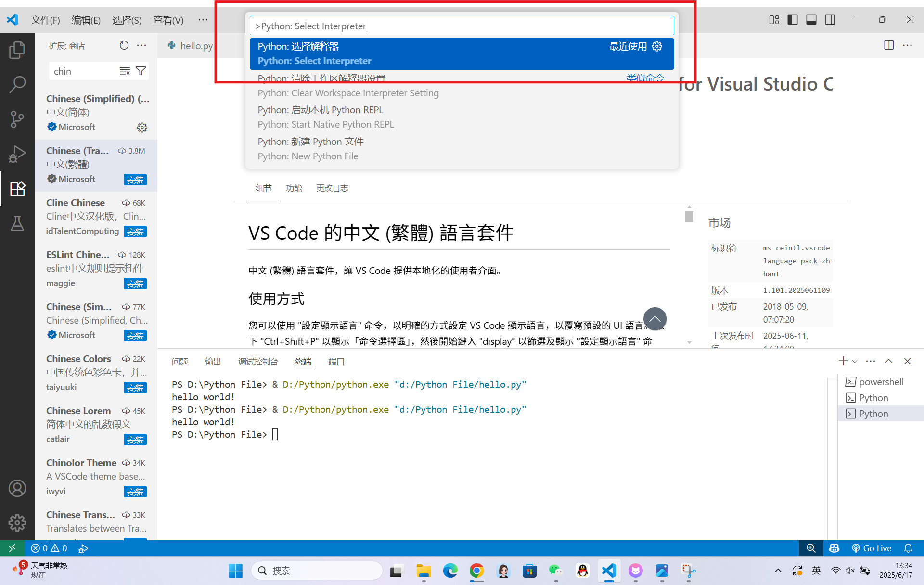The image size is (924, 585).
Task: Open terminal launch profile dropdown arrow
Action: 855,361
